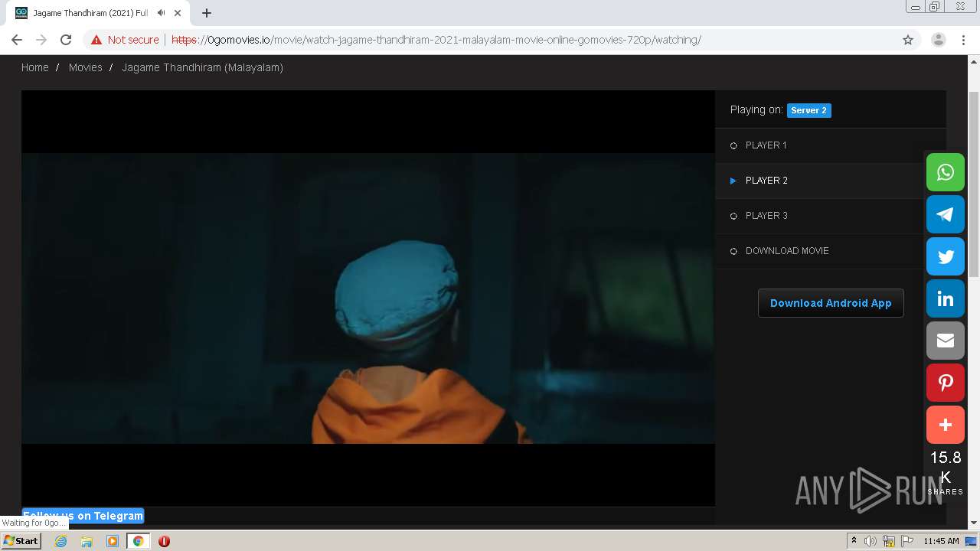The height and width of the screenshot is (551, 980).
Task: Bookmark this page with star icon
Action: click(908, 40)
